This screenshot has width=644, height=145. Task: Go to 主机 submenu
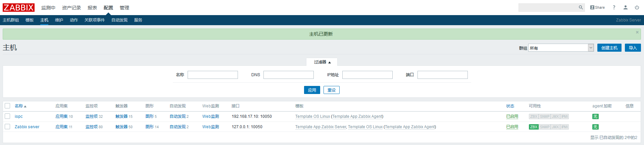click(x=44, y=20)
